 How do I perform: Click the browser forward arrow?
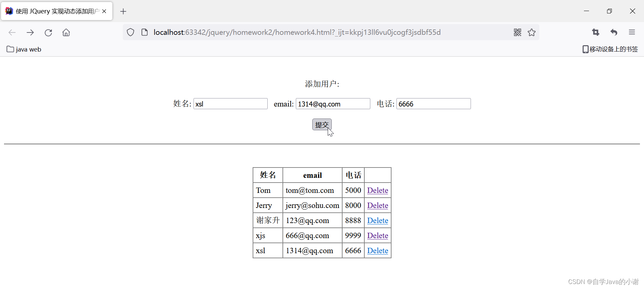pos(30,32)
